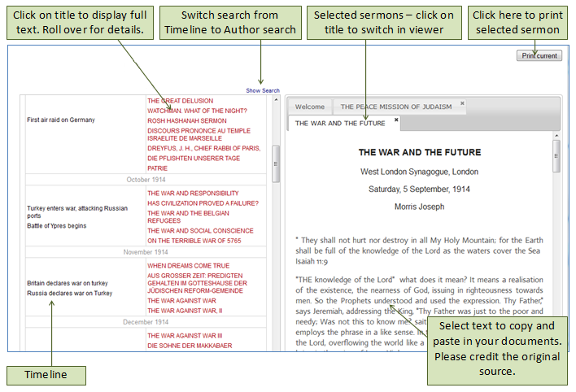Switch to THE PEACE MISSION OF JUDAISM tab

click(x=396, y=107)
